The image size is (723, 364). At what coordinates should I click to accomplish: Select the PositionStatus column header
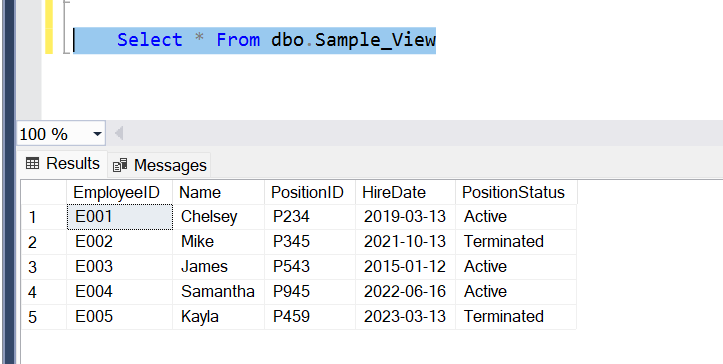point(516,192)
